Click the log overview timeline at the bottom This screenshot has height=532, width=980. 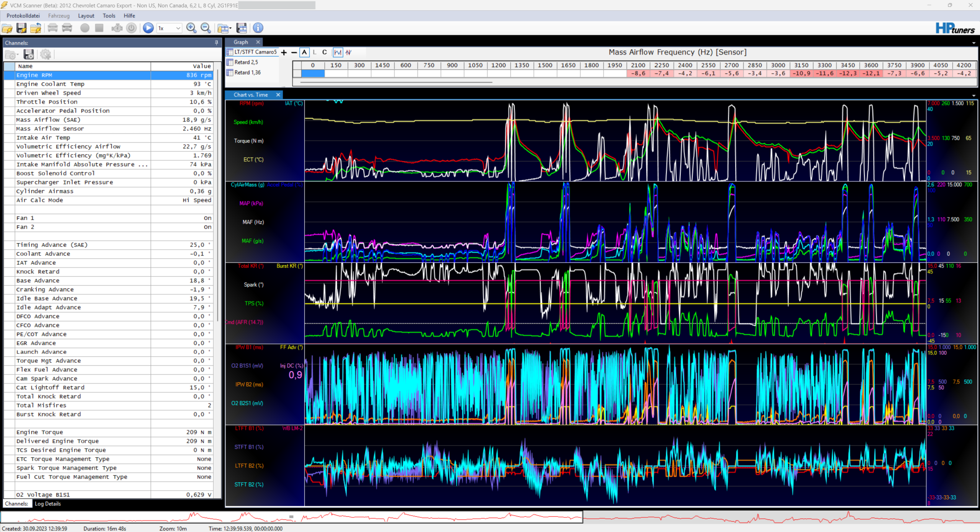click(490, 517)
